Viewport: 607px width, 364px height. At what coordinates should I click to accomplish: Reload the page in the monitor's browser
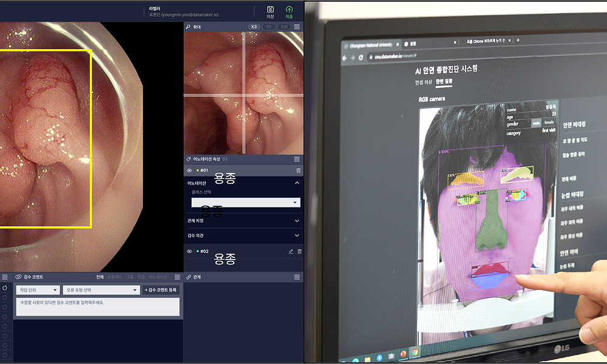point(361,57)
